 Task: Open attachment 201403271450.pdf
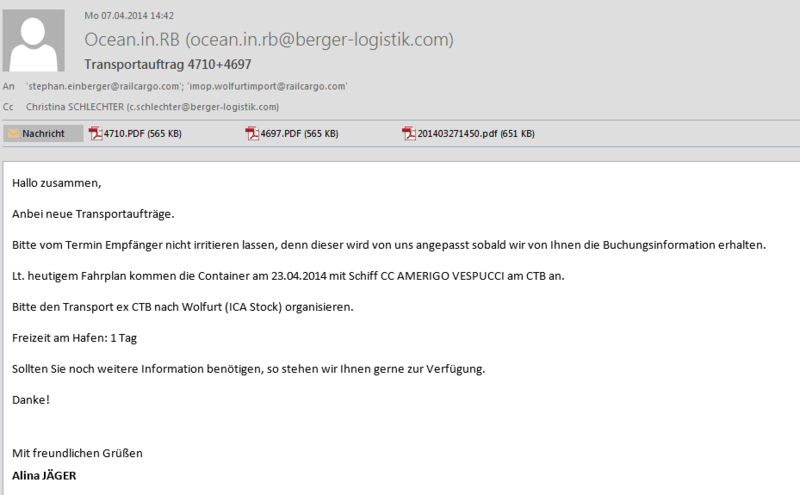[x=469, y=134]
